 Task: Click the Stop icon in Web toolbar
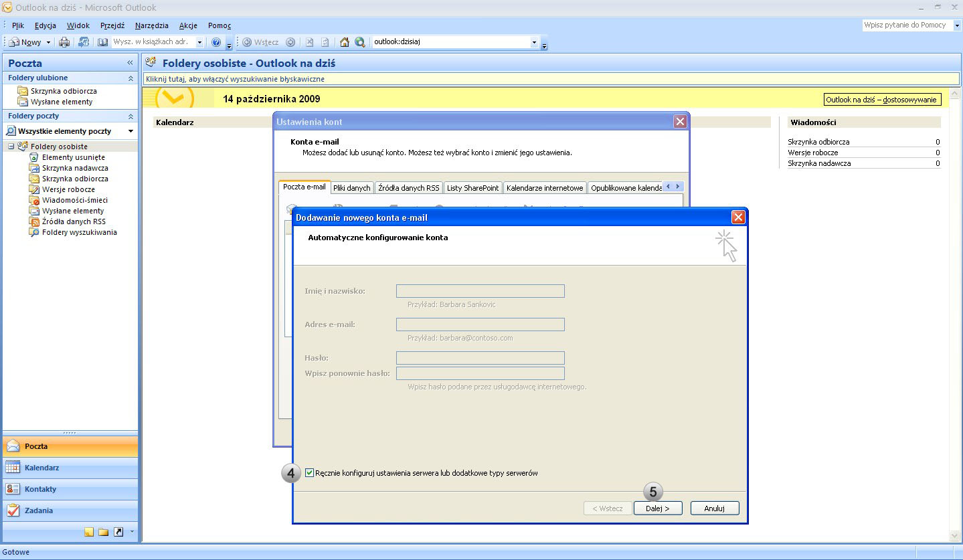point(310,42)
